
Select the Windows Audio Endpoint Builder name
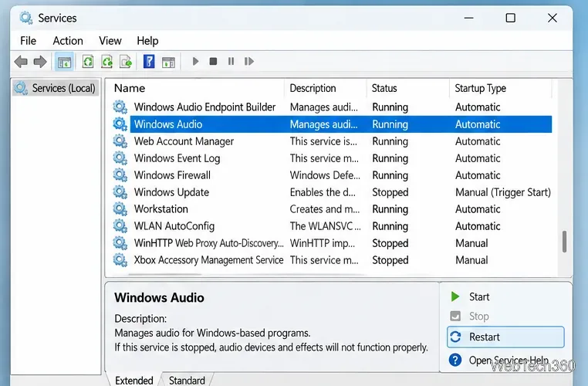pyautogui.click(x=204, y=107)
